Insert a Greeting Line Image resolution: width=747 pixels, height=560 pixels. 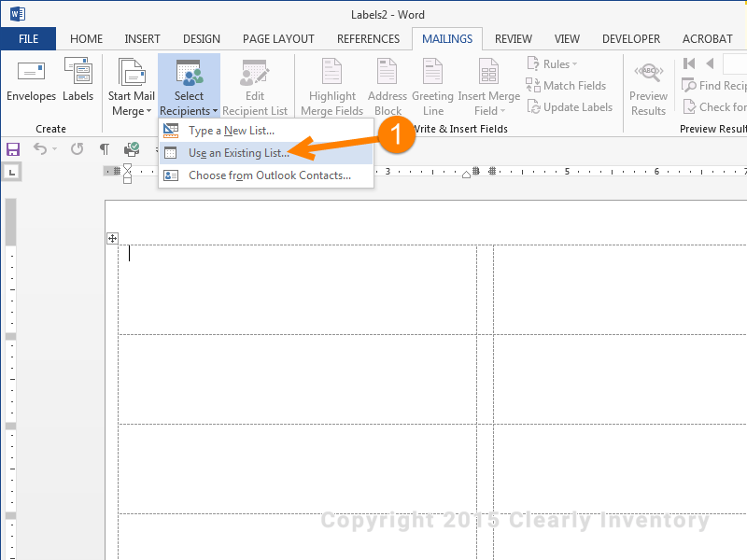432,87
